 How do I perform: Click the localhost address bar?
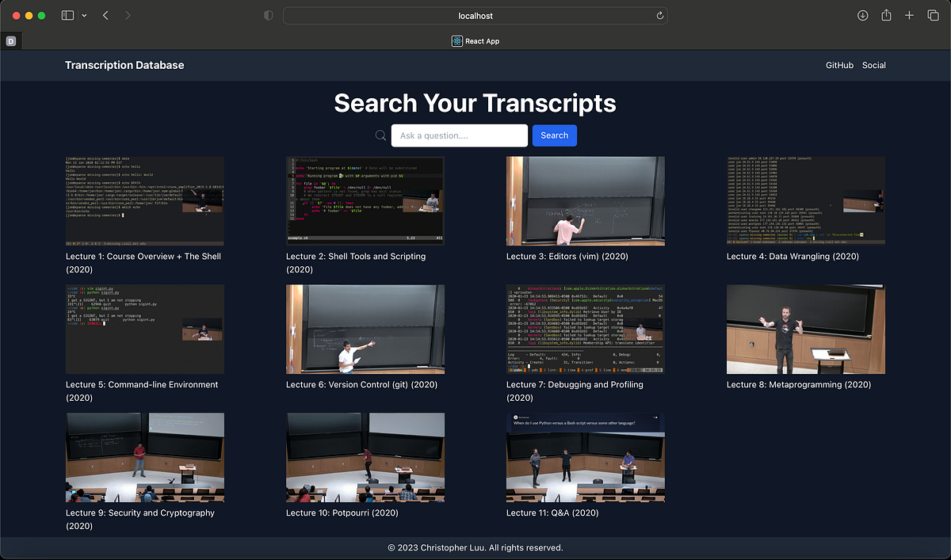475,15
